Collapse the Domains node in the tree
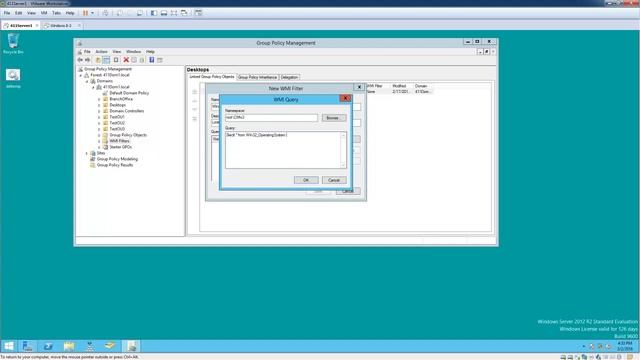 click(87, 81)
